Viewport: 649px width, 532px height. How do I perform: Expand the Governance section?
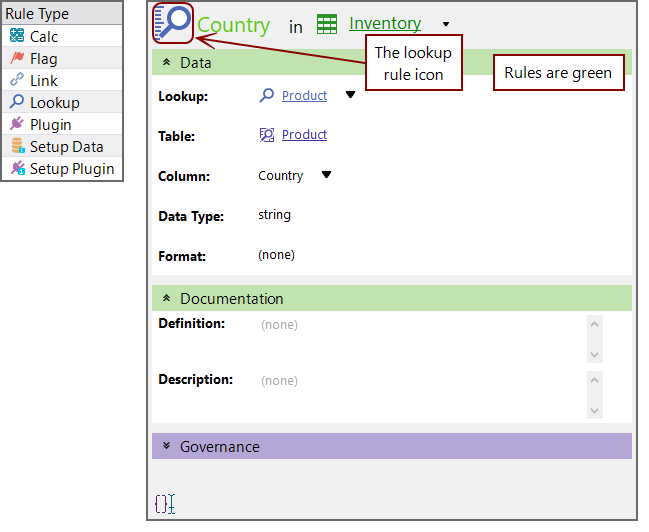(166, 446)
